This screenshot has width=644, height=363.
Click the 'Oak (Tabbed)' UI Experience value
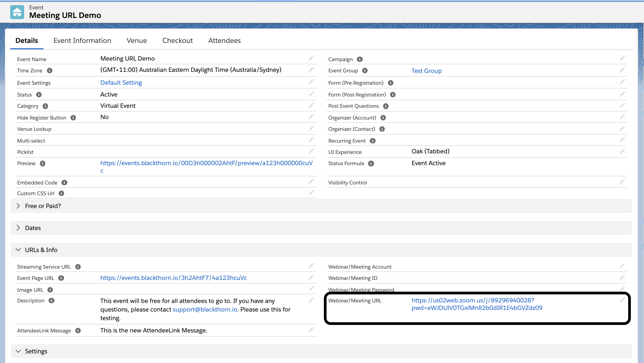coord(430,151)
